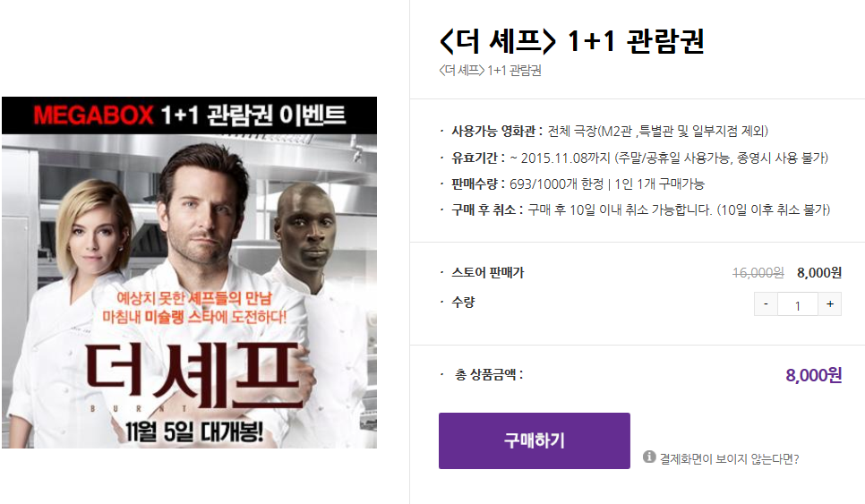Screen dimensions: 865x504
Task: Decrease quantity with the minus button
Action: tap(766, 303)
